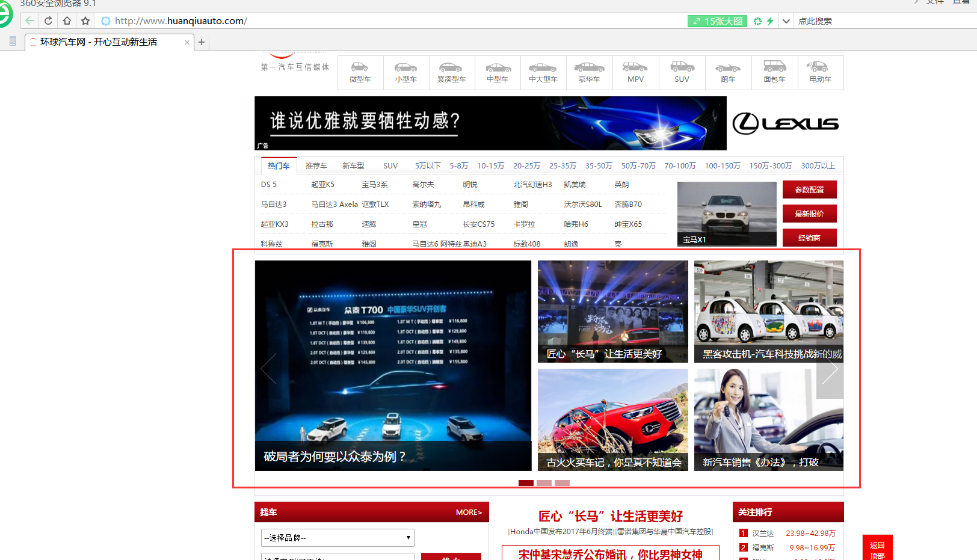Click the 15张大图 green button
The image size is (977, 560).
coord(717,21)
